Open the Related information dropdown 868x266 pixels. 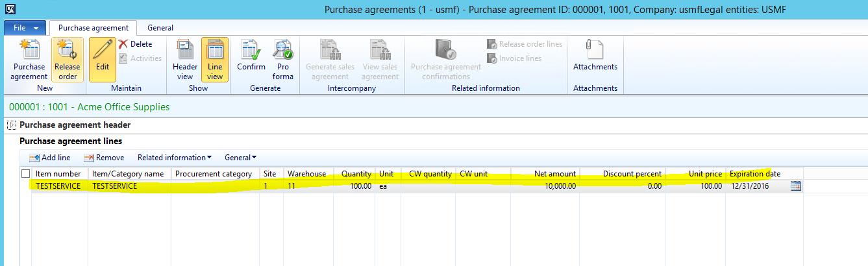tap(175, 158)
